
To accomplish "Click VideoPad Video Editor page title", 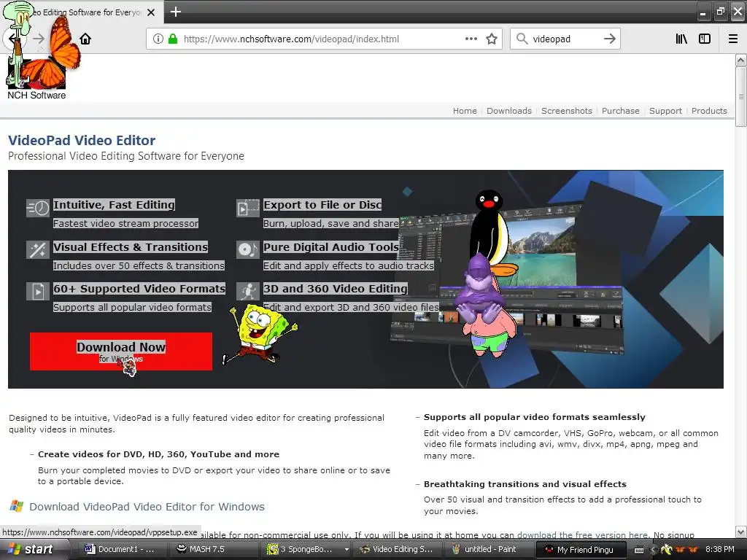I will 82,140.
